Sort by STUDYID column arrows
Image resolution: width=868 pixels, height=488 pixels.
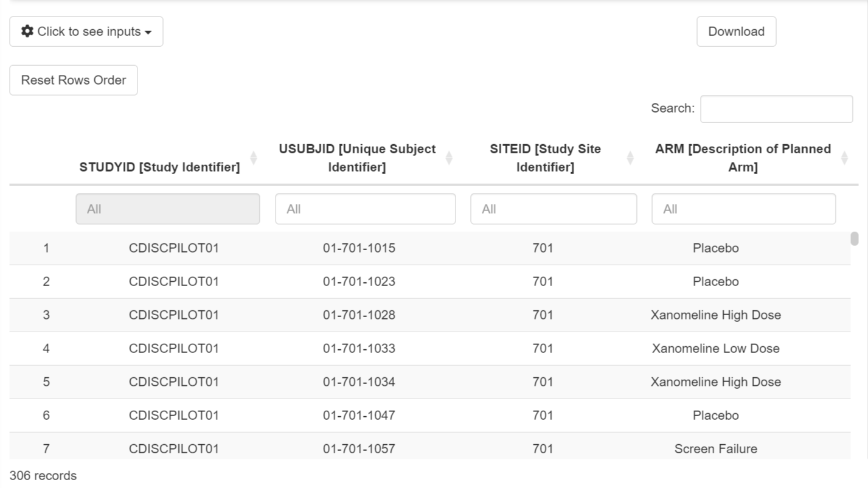pos(254,158)
